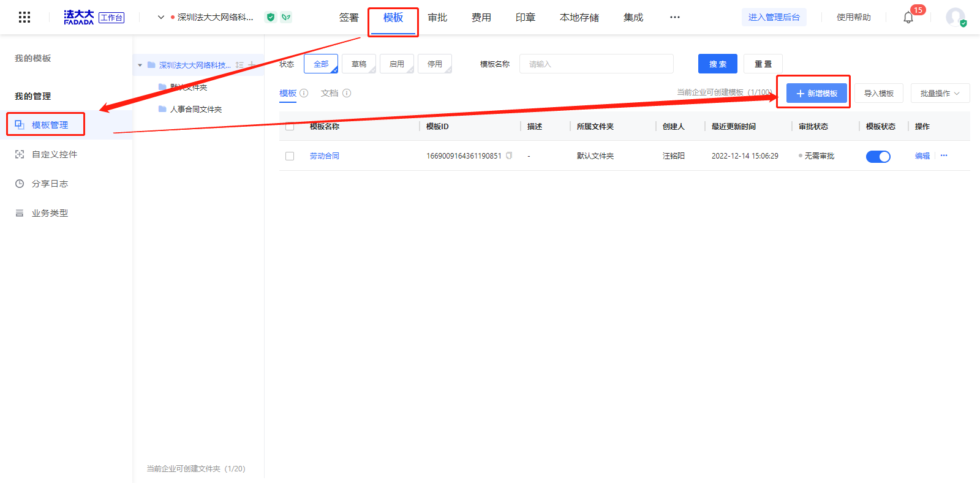Image resolution: width=980 pixels, height=483 pixels.
Task: Click the 重置 button
Action: (763, 64)
